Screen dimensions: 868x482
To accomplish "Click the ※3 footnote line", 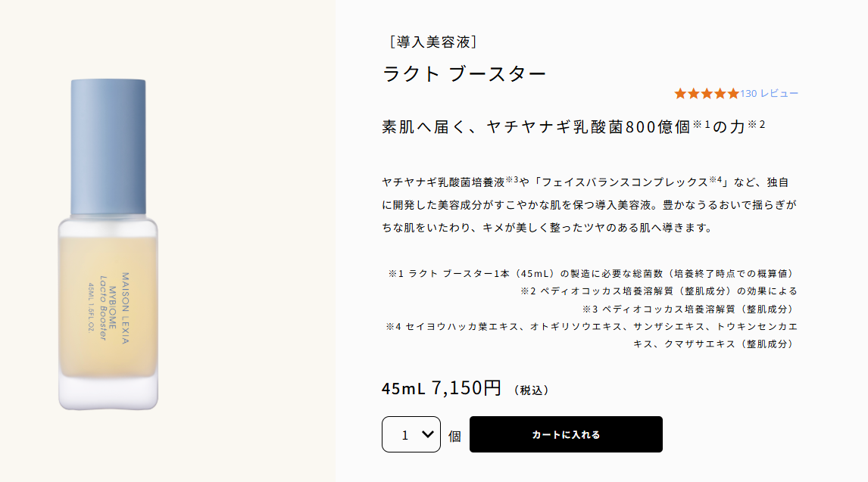I will 689,309.
